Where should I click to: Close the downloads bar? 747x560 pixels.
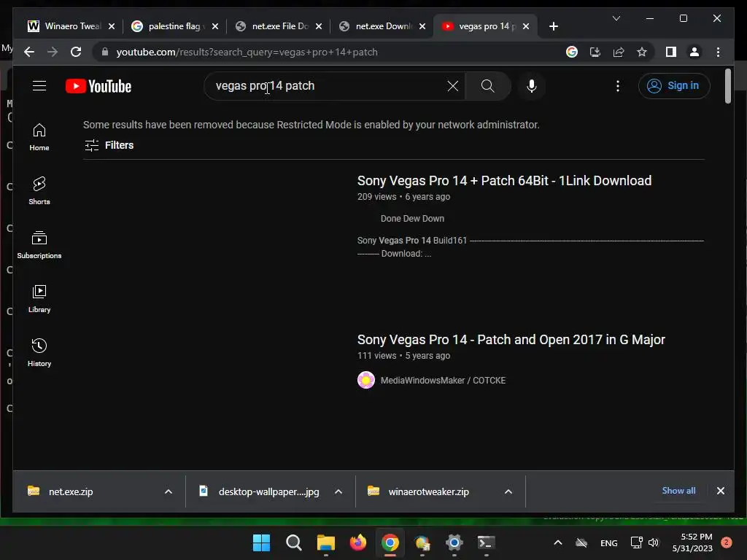pos(720,491)
